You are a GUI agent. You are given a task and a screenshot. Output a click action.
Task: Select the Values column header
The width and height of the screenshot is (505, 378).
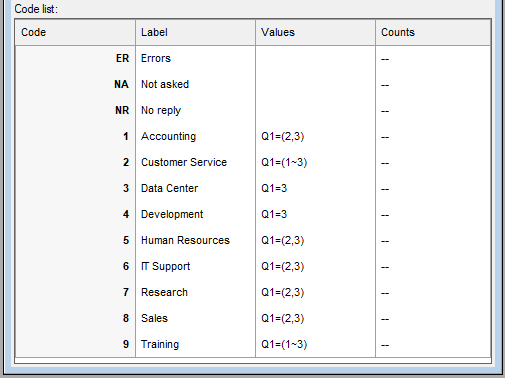coord(316,32)
